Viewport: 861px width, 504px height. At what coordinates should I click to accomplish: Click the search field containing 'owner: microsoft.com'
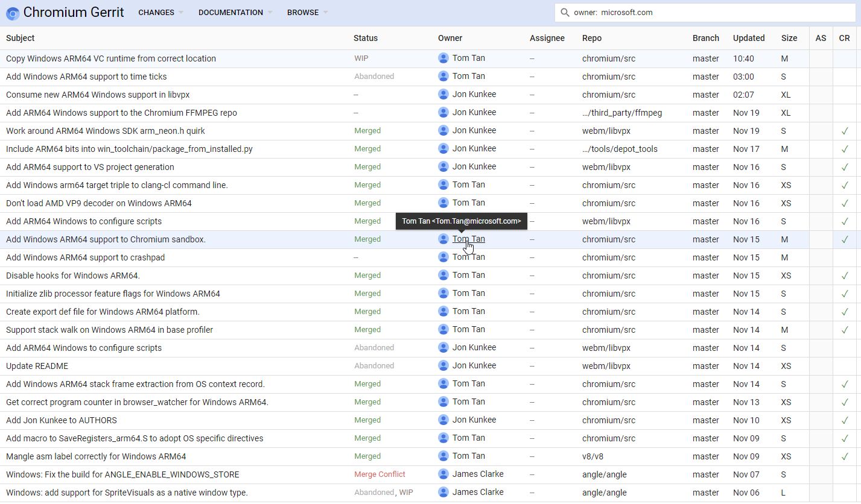(704, 13)
